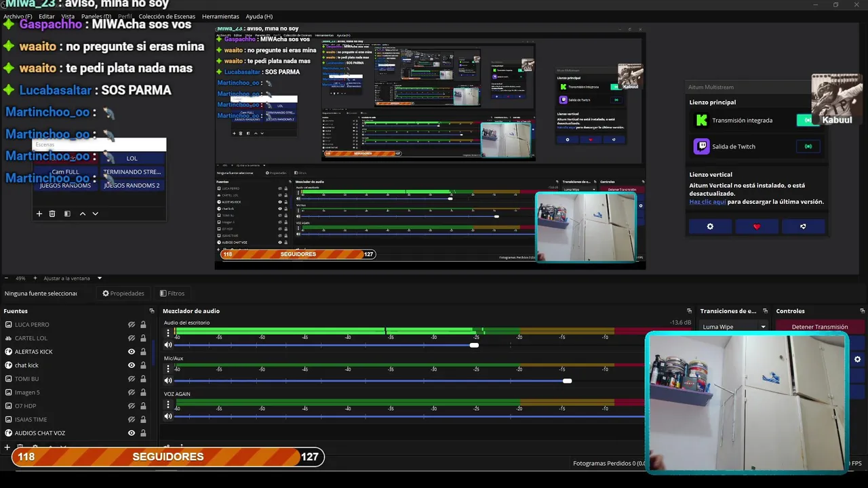
Task: Switch to the LOL scene
Action: (x=132, y=159)
